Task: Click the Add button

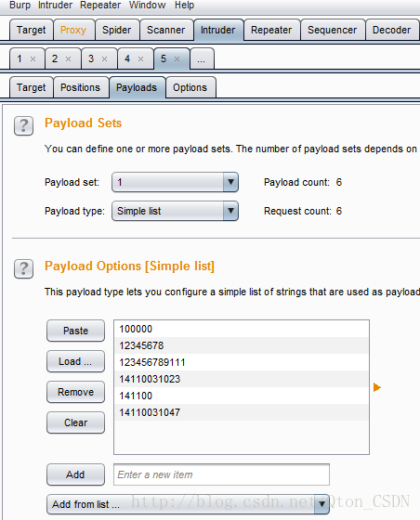Action: click(x=75, y=474)
